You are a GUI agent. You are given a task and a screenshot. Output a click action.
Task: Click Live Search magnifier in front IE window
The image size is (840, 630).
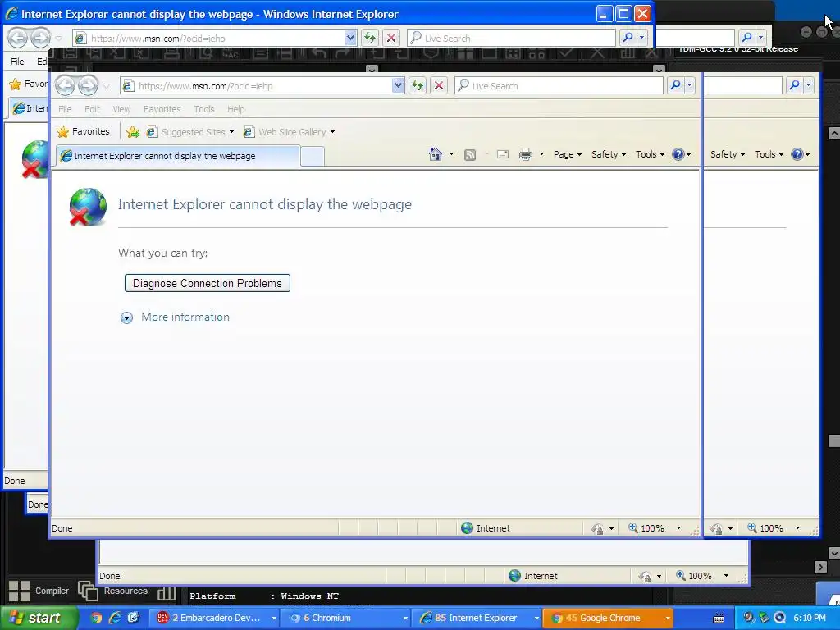(676, 85)
